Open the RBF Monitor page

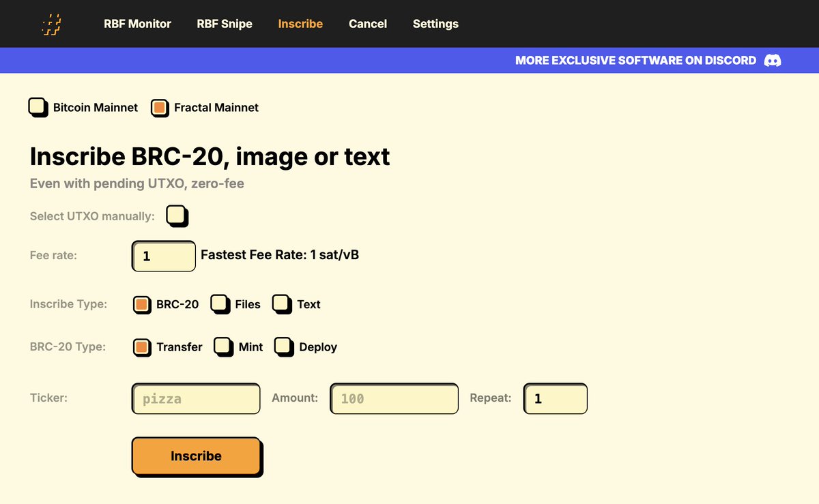pyautogui.click(x=137, y=24)
